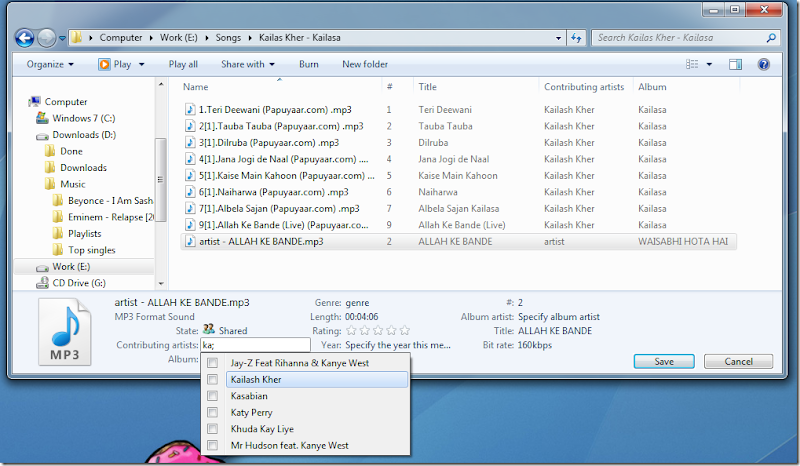Sort by the Title column header

pos(427,87)
